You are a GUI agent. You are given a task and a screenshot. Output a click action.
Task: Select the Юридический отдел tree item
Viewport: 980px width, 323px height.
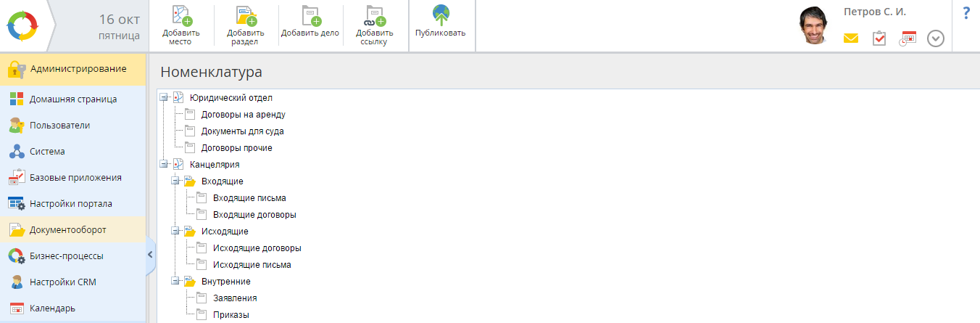pos(231,97)
